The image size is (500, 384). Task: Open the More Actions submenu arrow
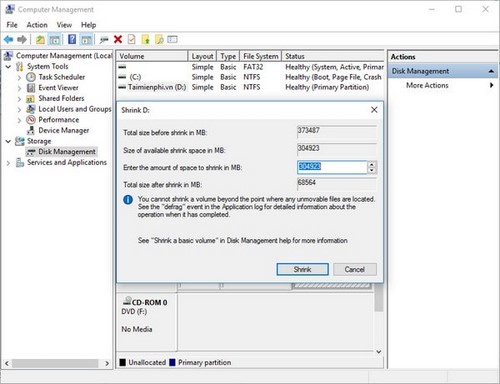[491, 85]
